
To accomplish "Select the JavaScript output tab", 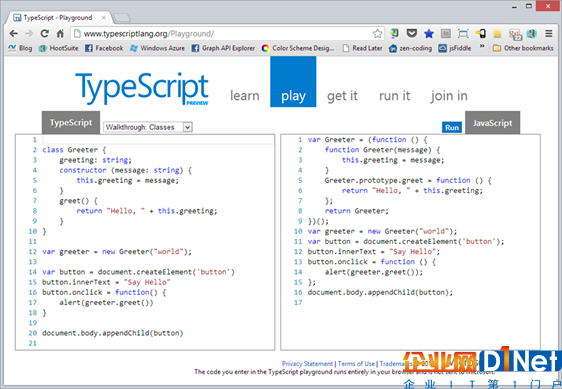I will tap(492, 123).
